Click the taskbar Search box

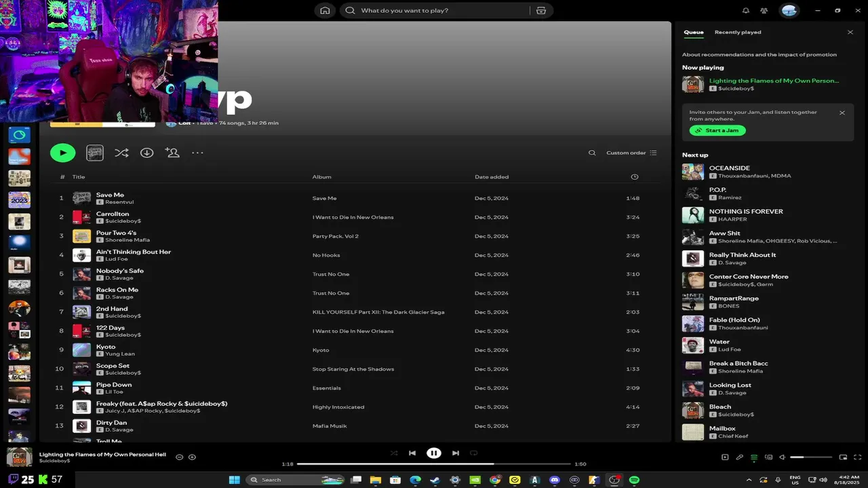[297, 480]
